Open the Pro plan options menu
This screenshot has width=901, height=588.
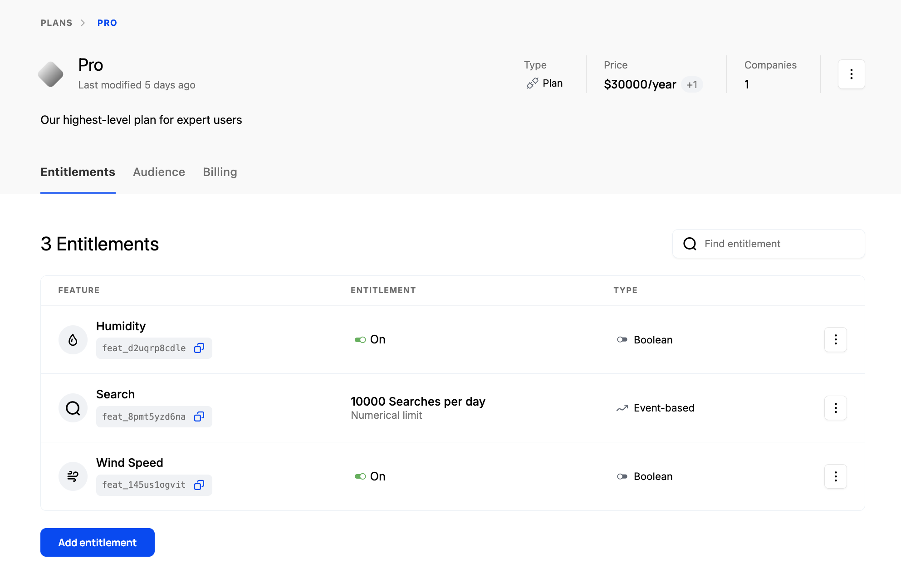(851, 74)
